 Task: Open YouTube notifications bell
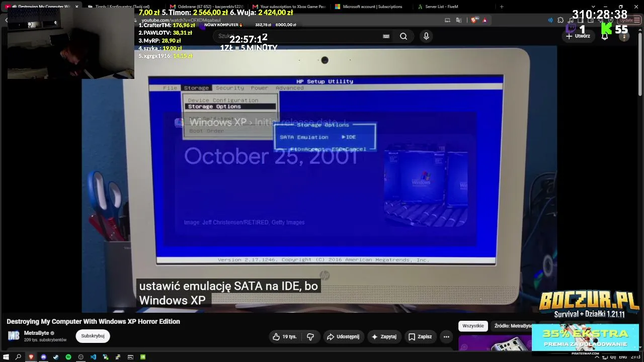pos(605,36)
